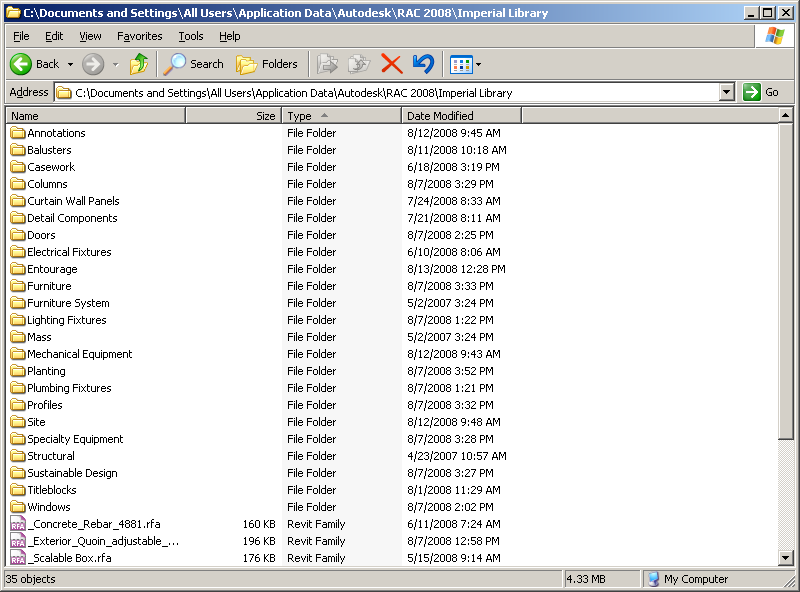Open the View menu
Screen dimensions: 800x592
coord(90,36)
